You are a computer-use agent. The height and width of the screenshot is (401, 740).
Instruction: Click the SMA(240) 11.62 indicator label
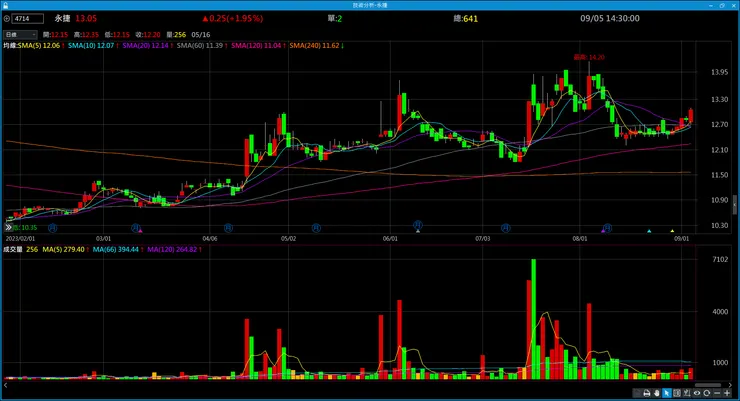(316, 46)
